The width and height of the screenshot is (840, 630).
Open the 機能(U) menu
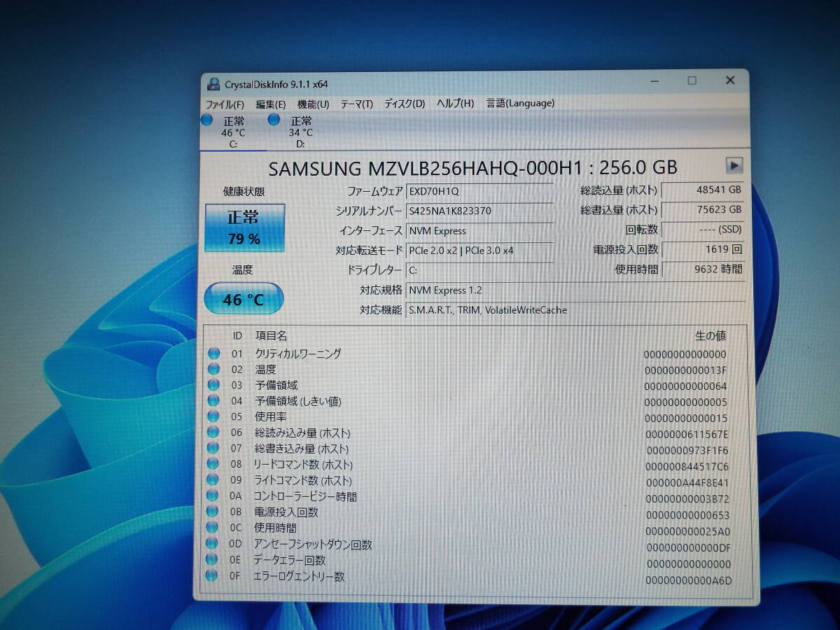313,104
